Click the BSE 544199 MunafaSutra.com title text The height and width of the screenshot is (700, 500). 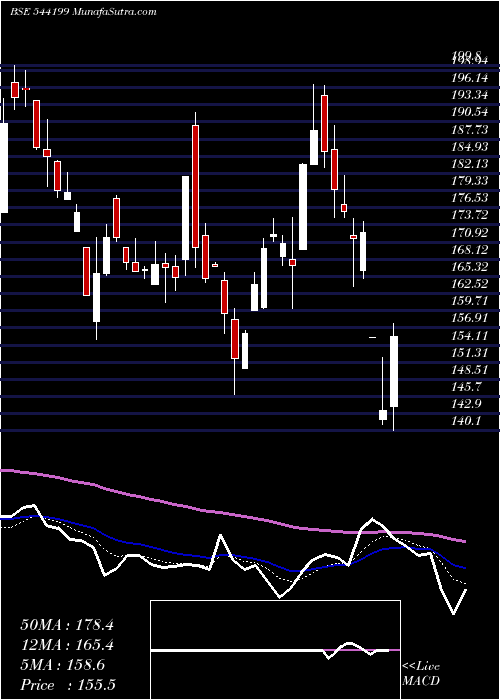83,12
